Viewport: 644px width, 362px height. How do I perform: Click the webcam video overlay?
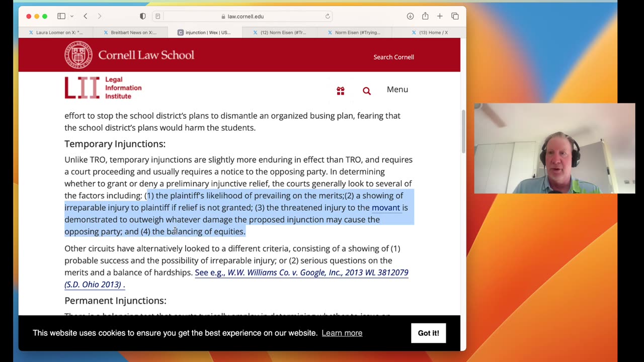pyautogui.click(x=554, y=148)
